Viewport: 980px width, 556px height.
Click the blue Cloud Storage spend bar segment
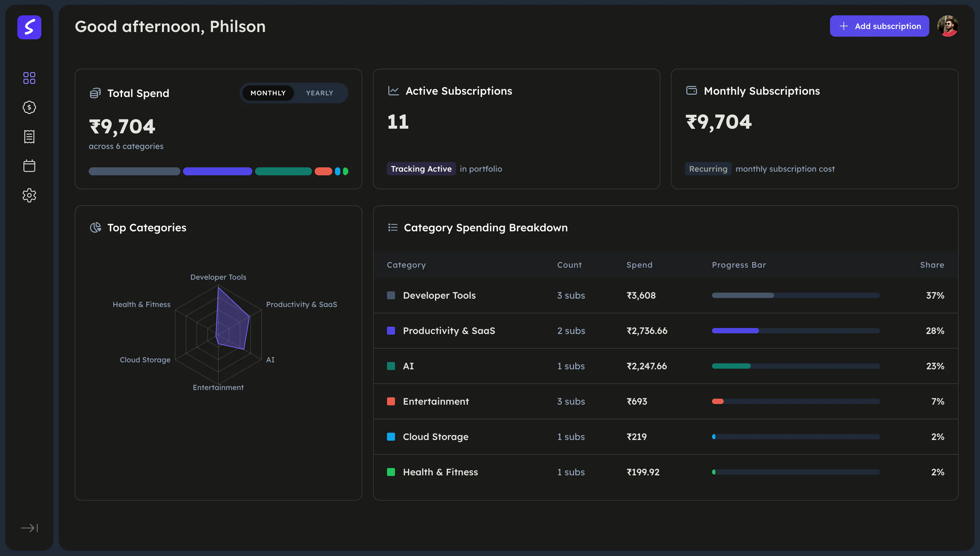(337, 171)
